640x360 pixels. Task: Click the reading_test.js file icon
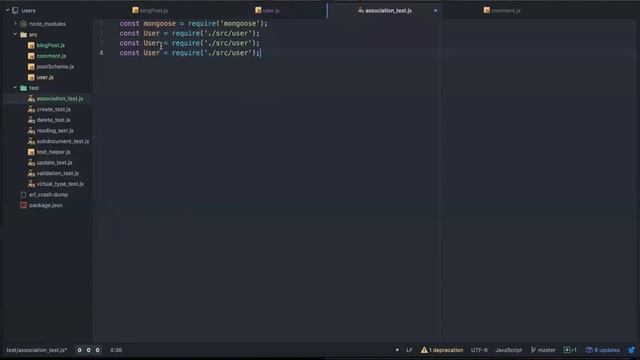(31, 130)
